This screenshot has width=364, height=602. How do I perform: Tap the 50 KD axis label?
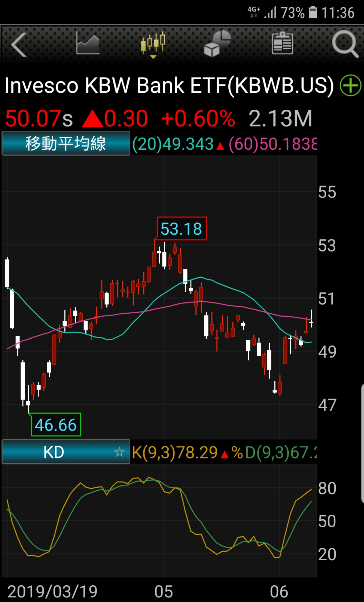(x=327, y=521)
